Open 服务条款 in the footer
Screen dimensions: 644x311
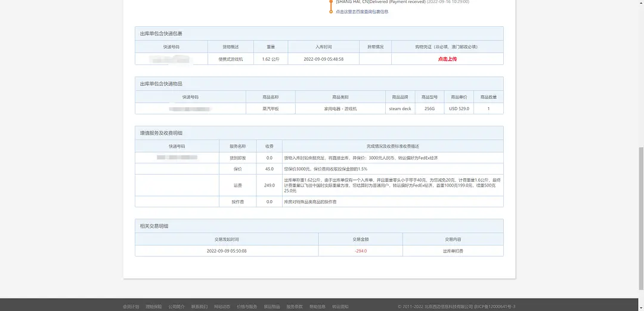pyautogui.click(x=295, y=306)
